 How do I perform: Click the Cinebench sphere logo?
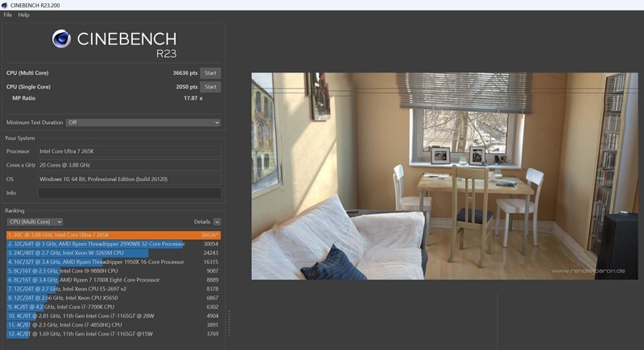[61, 39]
